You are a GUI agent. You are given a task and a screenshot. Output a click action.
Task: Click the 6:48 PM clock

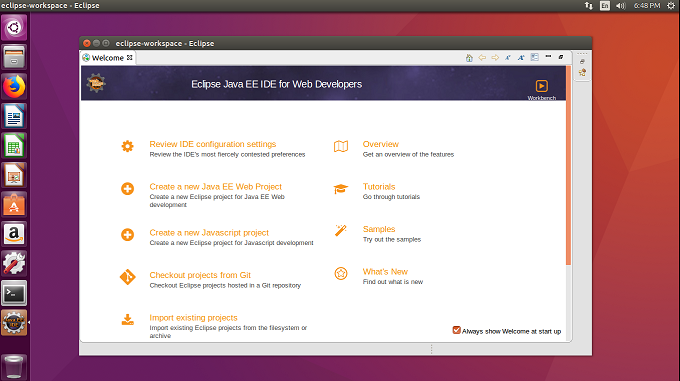pos(647,6)
